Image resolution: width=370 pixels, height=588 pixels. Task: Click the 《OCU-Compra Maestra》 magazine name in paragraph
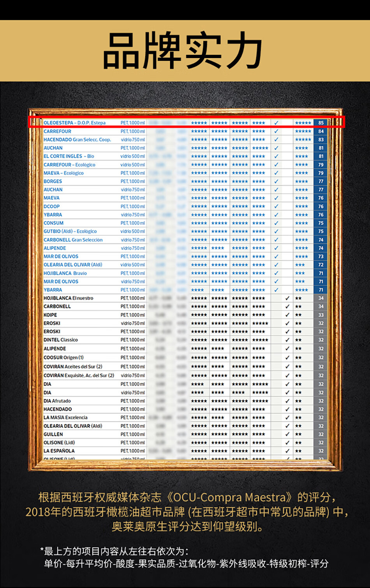229,497
